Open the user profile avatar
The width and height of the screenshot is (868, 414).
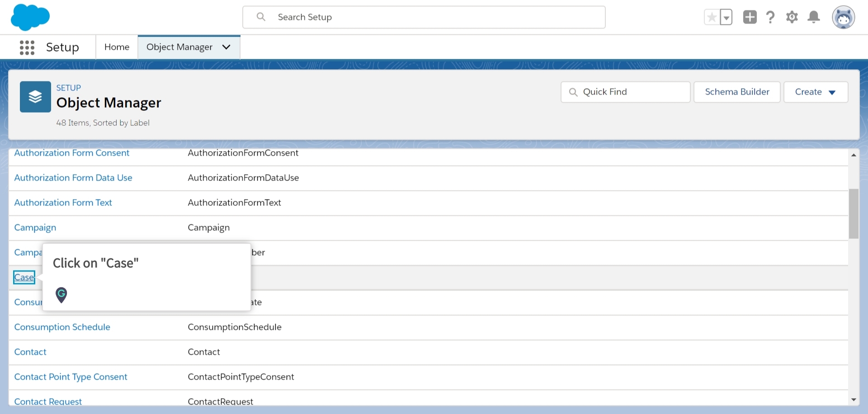pyautogui.click(x=844, y=17)
